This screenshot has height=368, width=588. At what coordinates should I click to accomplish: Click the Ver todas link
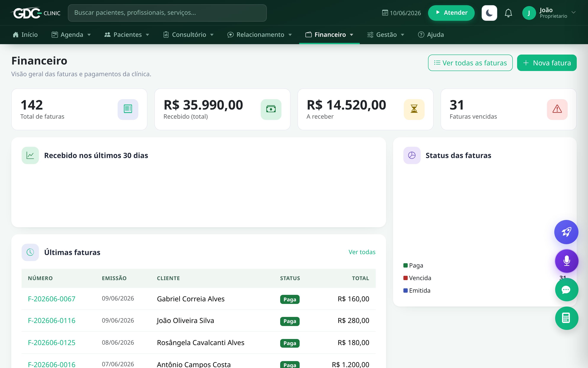[362, 252]
